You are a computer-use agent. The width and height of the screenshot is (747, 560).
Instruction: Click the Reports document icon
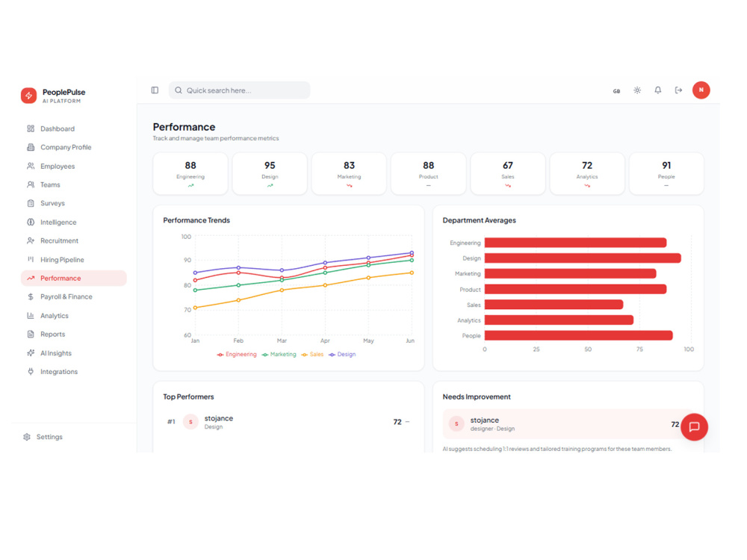coord(31,335)
